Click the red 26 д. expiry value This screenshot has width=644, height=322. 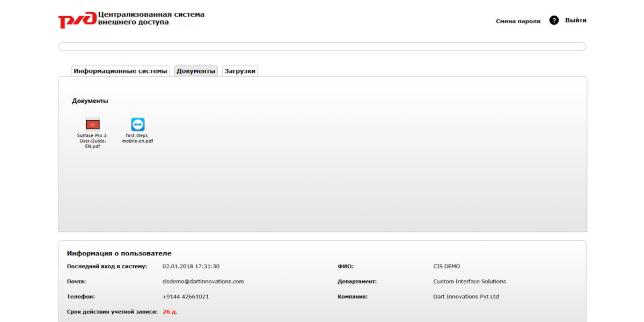coord(170,311)
